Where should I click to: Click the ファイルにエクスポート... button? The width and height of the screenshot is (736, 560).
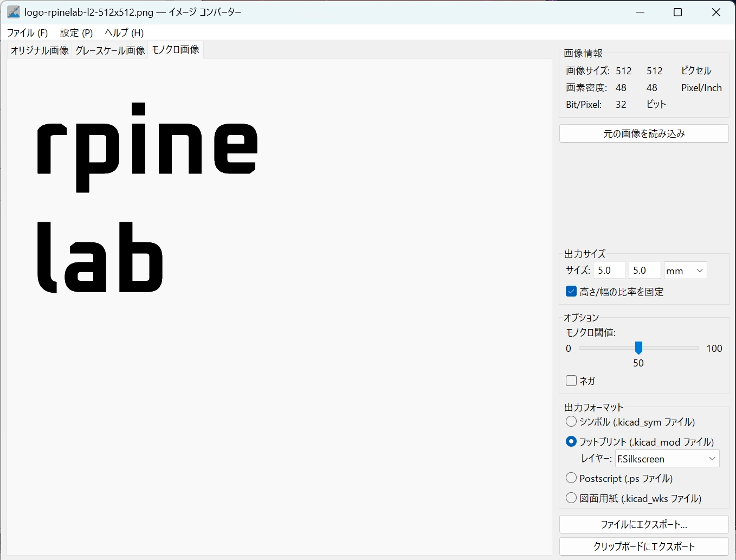click(x=644, y=524)
